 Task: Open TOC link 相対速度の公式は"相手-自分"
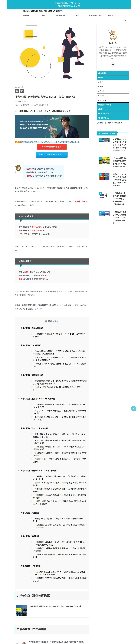(59, 335)
